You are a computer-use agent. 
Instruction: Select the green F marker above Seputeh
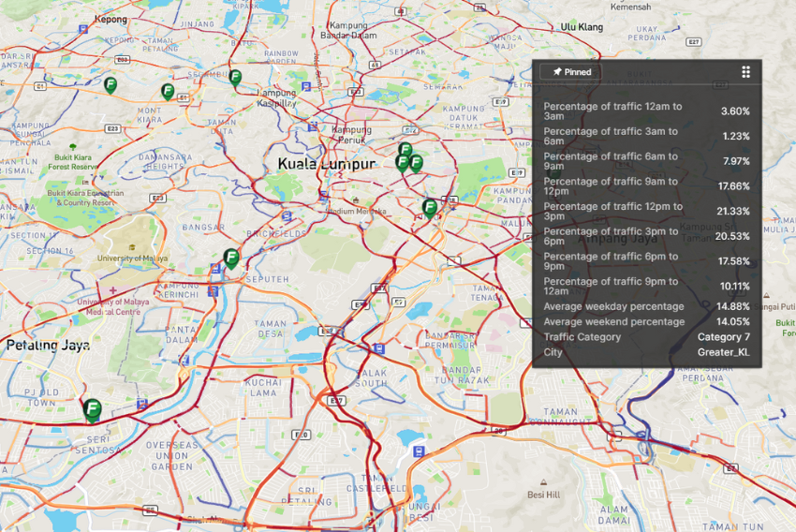coord(231,257)
